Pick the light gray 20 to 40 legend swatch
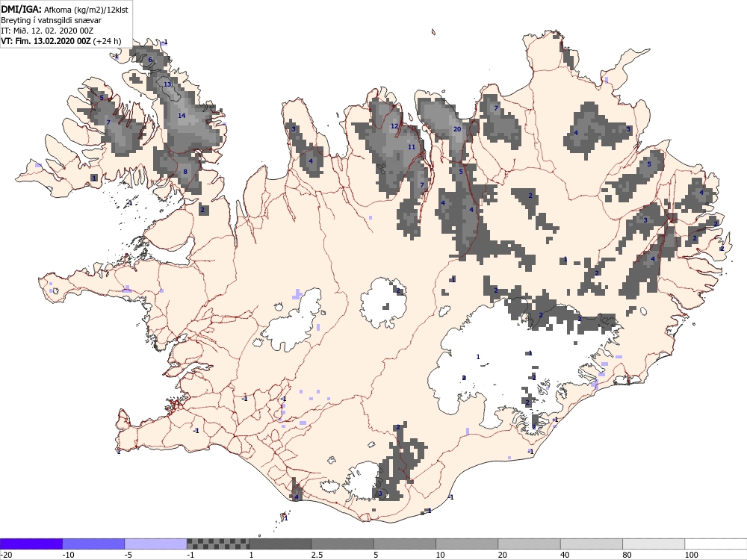 point(530,544)
